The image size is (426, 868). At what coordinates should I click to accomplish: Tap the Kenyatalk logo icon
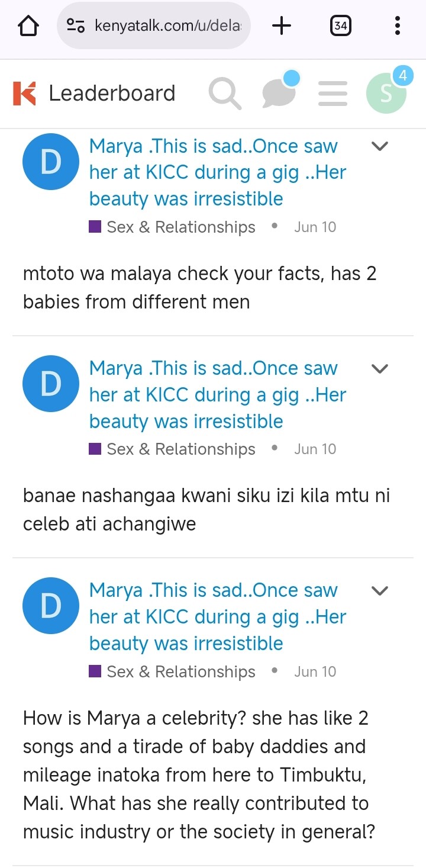24,94
